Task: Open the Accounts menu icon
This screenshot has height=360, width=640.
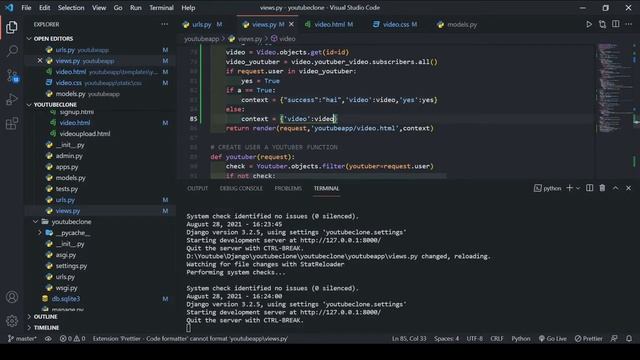Action: (12, 297)
